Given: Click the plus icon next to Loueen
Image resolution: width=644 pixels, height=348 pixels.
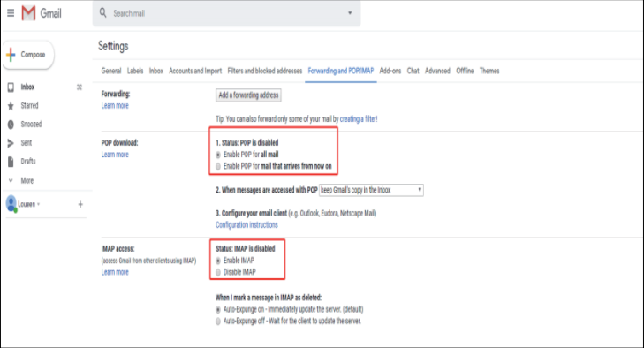Looking at the screenshot, I should [80, 204].
